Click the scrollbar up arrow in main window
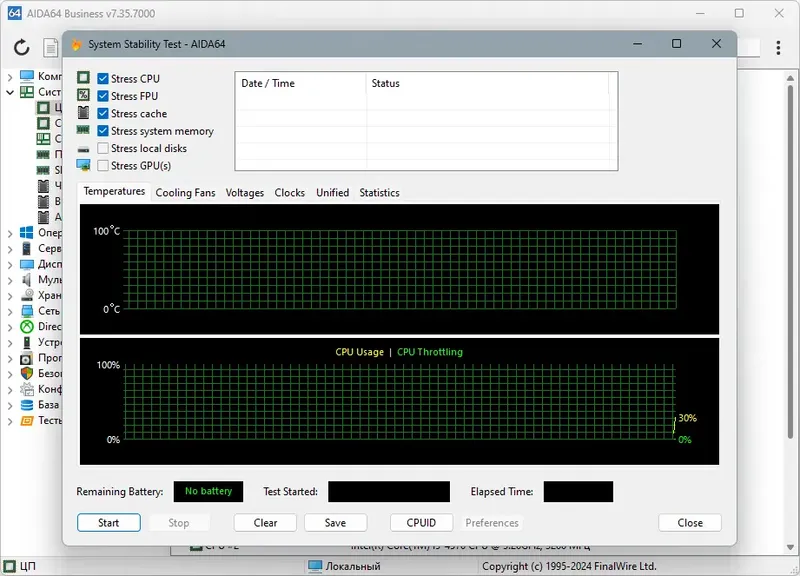 tap(790, 79)
